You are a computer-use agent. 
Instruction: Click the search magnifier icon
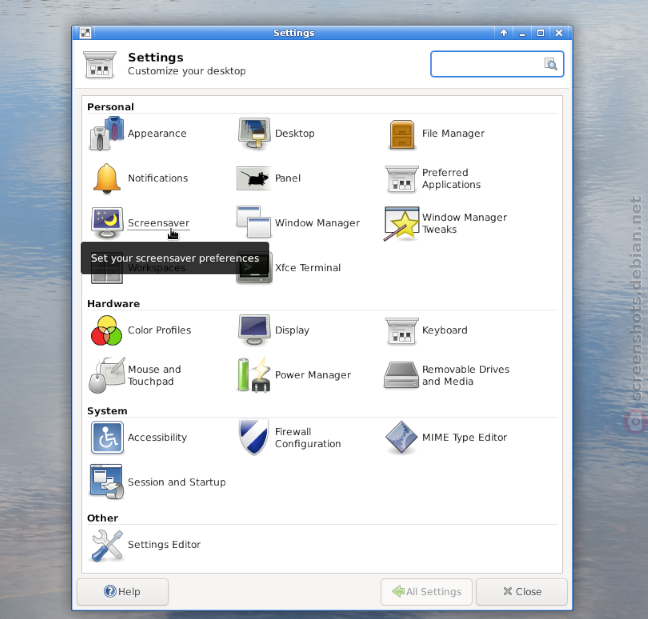pyautogui.click(x=550, y=64)
